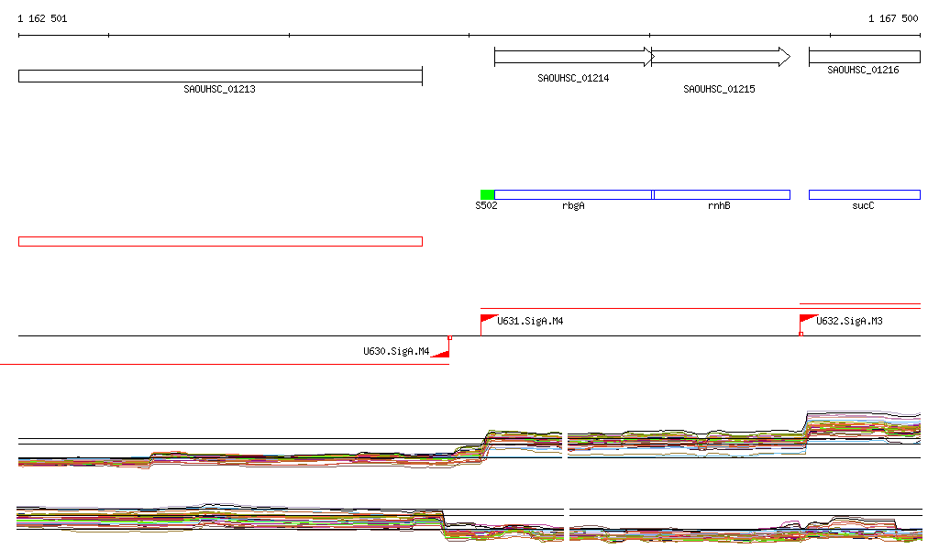Click the SAOUHSC_01216 label text
Image resolution: width=939 pixels, height=560 pixels.
click(863, 70)
